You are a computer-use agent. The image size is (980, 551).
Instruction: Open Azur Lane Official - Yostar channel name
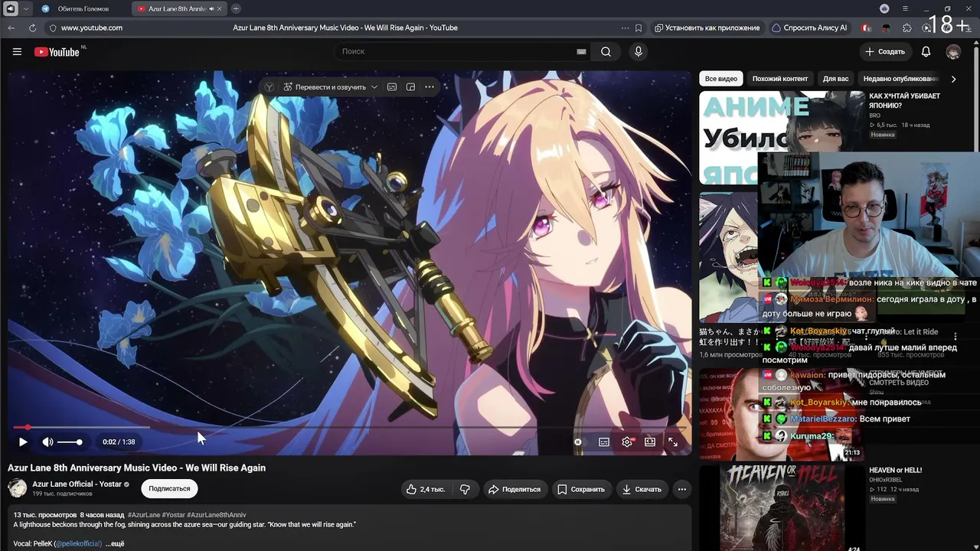(77, 484)
